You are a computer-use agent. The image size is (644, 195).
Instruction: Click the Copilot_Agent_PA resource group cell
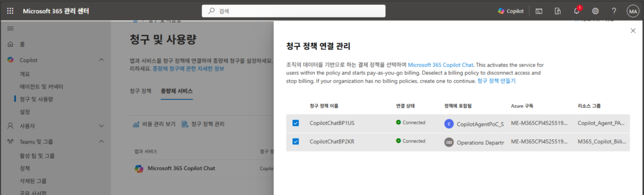[x=602, y=123]
